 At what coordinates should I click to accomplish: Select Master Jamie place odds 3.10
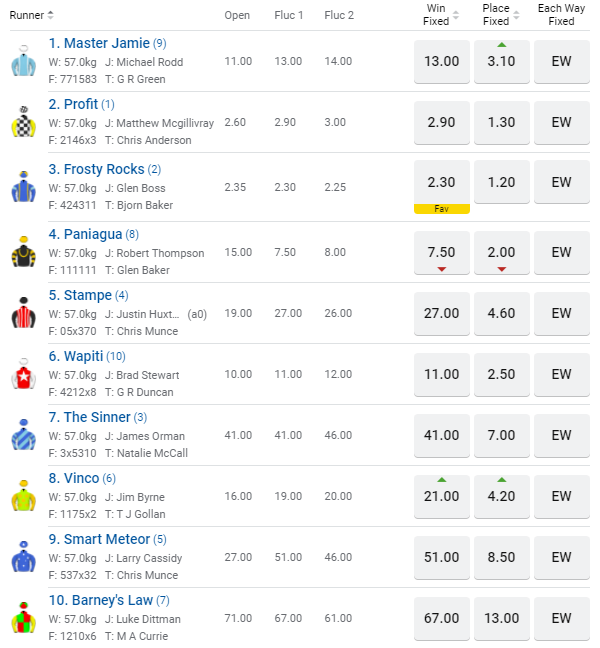point(502,62)
